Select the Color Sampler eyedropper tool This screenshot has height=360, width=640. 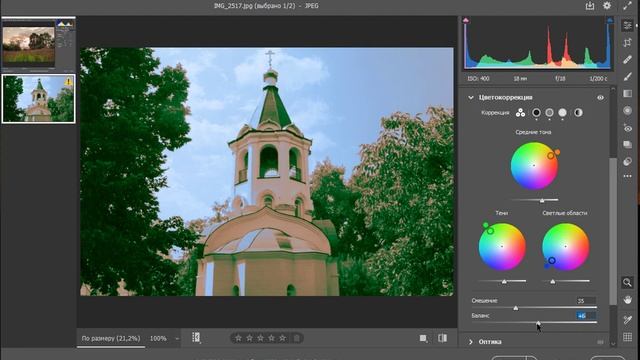tap(627, 320)
